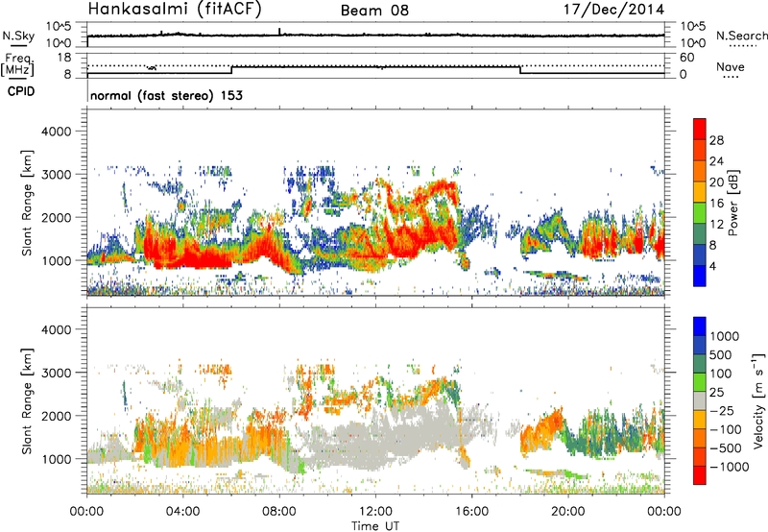Click the '1000' slant range tick on velocity panel
Screen dimensions: 768x532
click(x=57, y=458)
